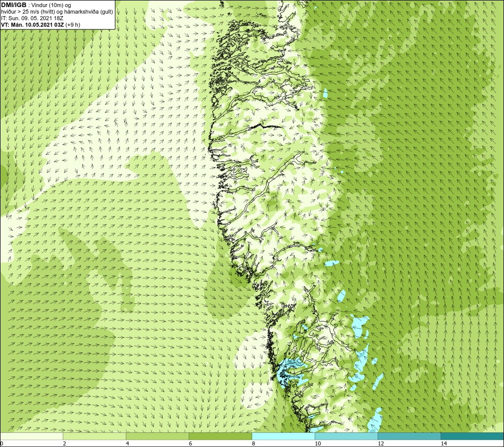Click the '2' scale label
504x447 pixels.
click(65, 443)
